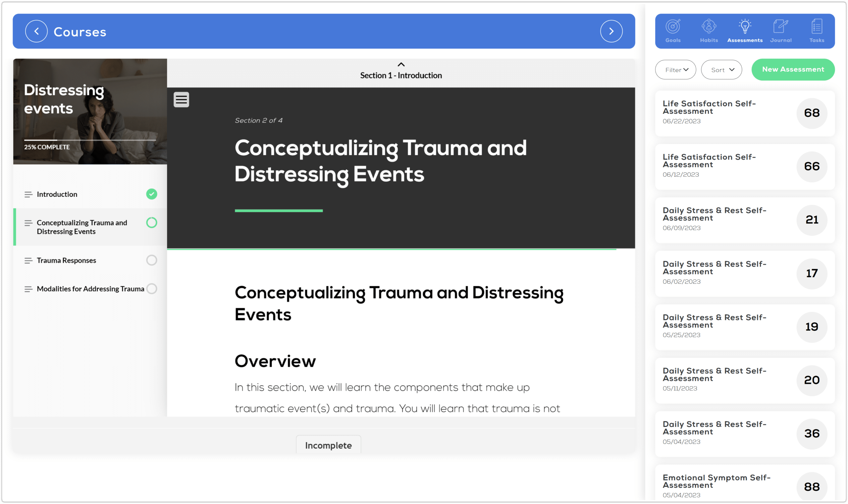The width and height of the screenshot is (848, 504).
Task: Mark Trauma Responses circle complete
Action: pyautogui.click(x=152, y=260)
